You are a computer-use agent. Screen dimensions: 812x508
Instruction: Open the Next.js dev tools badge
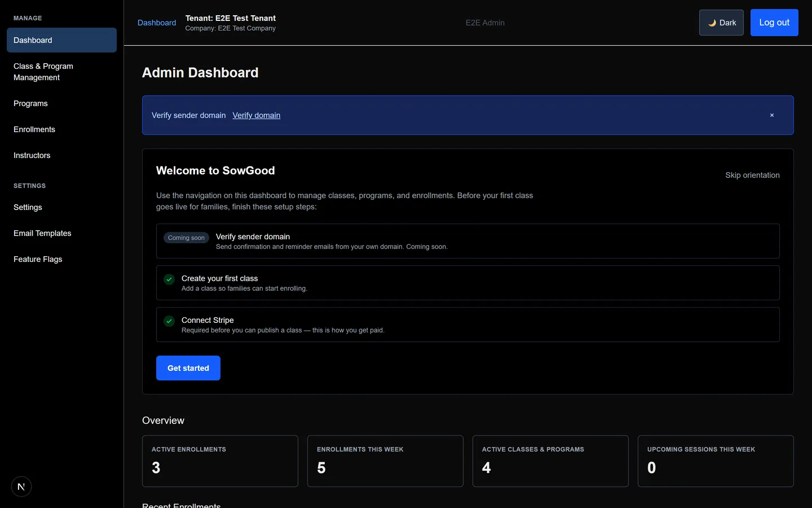[x=21, y=487]
